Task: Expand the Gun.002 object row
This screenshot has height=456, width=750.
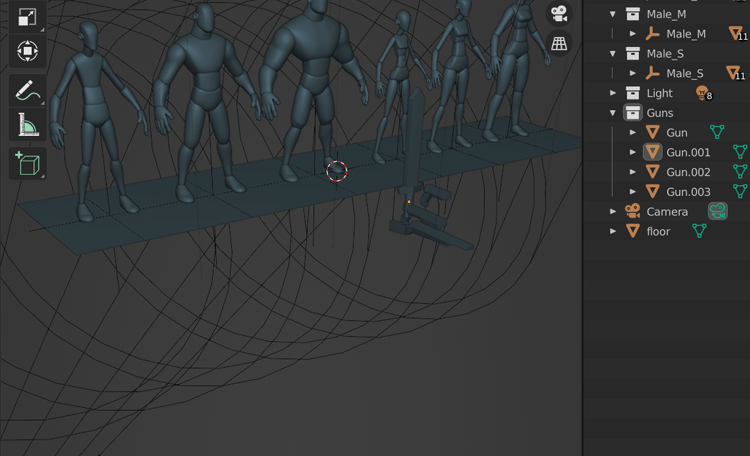Action: point(632,172)
